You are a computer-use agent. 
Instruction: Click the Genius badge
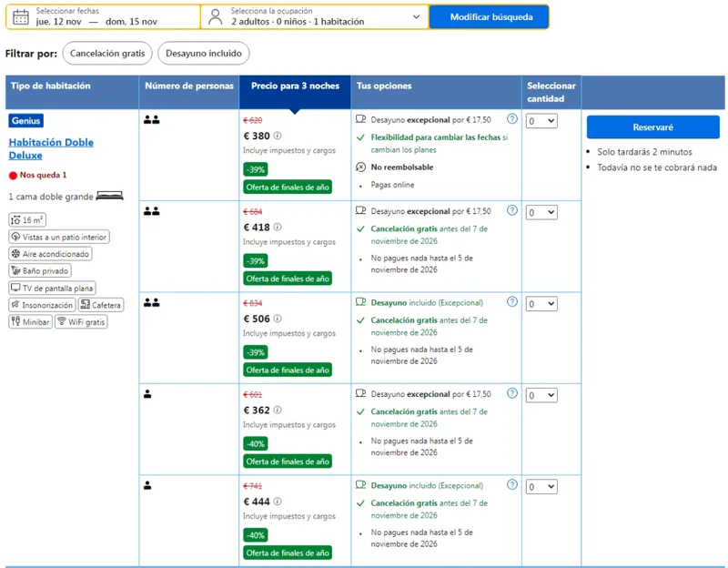[x=26, y=121]
